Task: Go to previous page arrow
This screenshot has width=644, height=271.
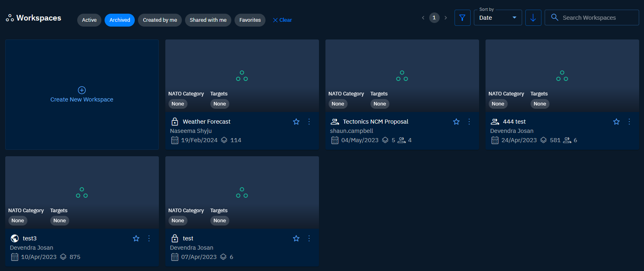Action: tap(423, 18)
